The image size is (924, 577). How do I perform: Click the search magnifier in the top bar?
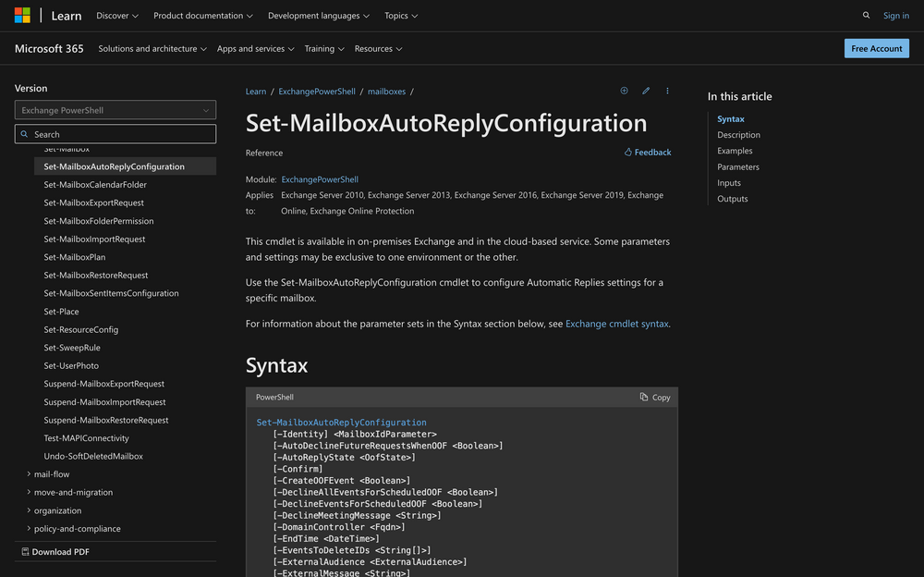click(x=866, y=15)
